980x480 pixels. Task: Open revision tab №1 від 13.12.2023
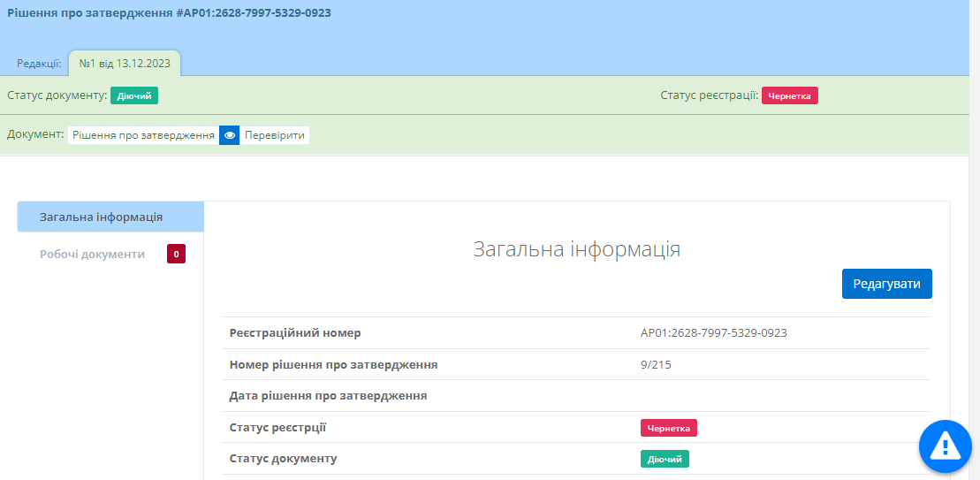125,63
